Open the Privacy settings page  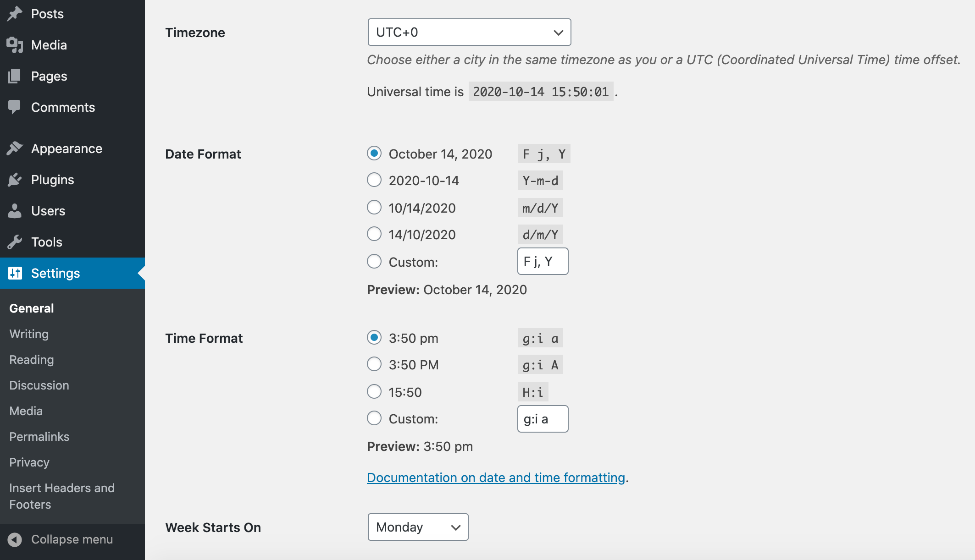(x=29, y=462)
